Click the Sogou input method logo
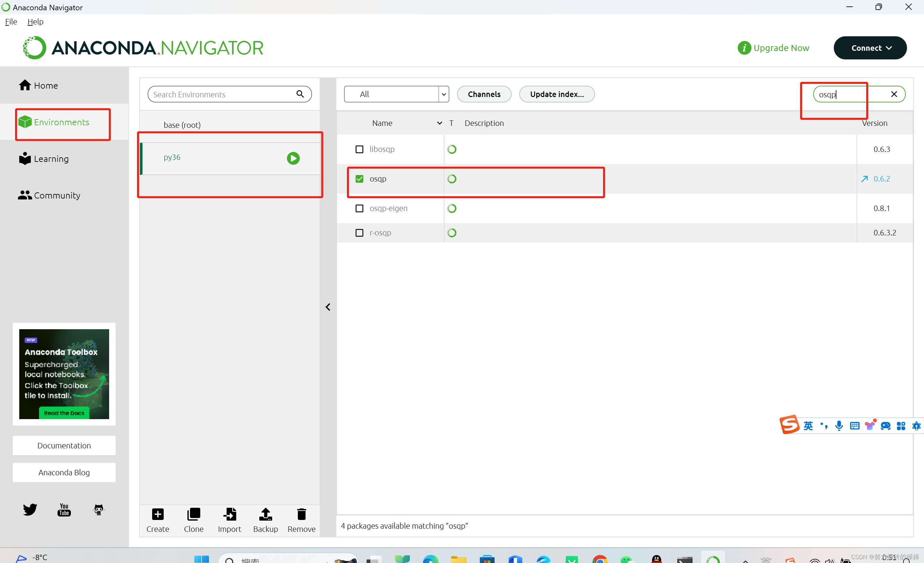This screenshot has width=924, height=563. point(790,425)
